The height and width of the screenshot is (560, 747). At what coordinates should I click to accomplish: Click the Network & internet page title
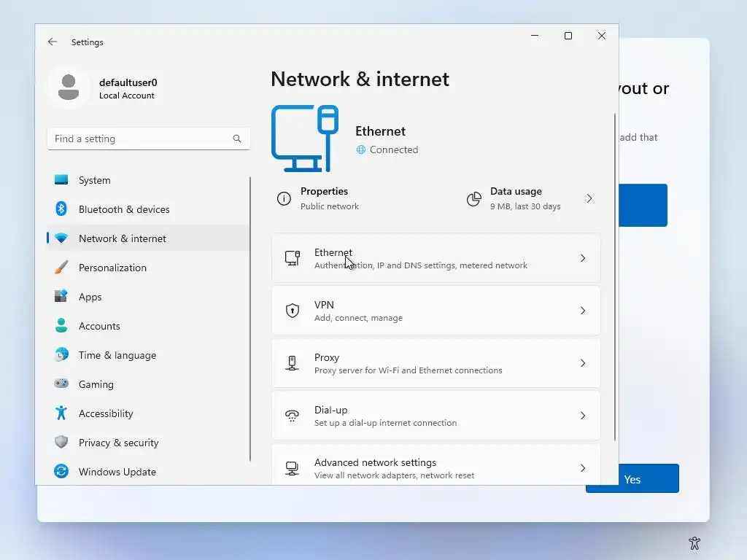click(360, 79)
